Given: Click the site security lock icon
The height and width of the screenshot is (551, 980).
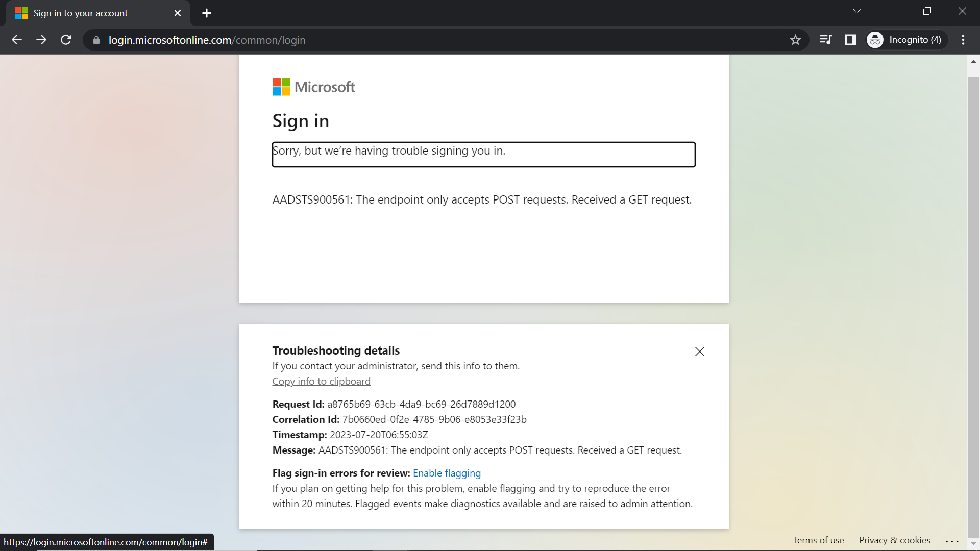Looking at the screenshot, I should coord(96,40).
